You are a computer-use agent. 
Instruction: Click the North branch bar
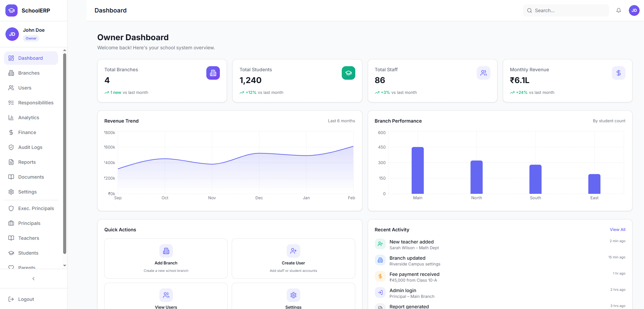point(476,177)
